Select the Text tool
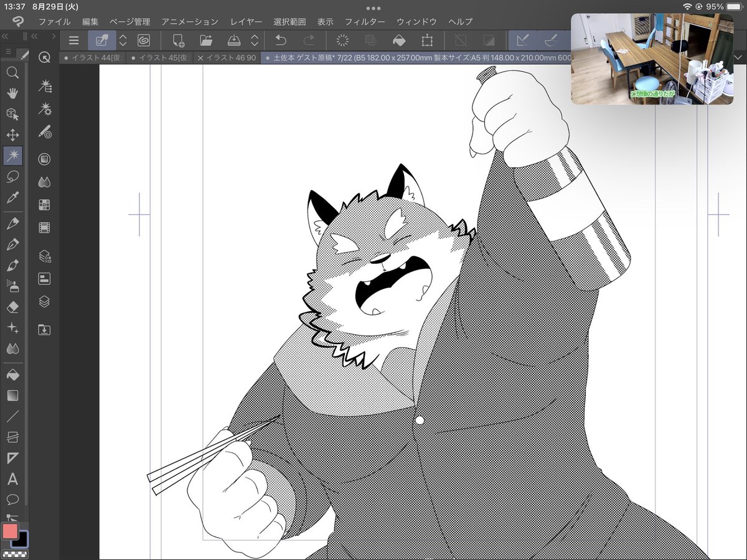 (x=12, y=479)
